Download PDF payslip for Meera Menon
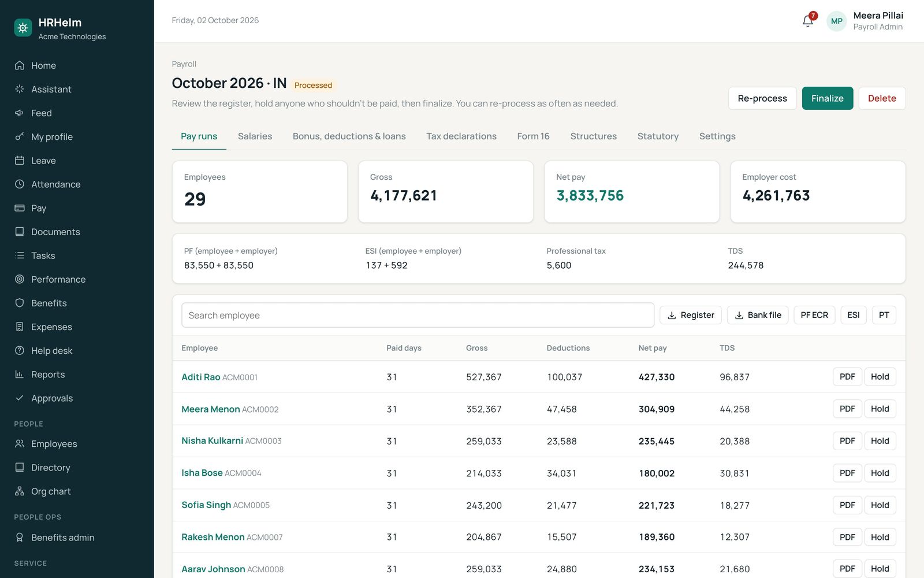Viewport: 924px width, 578px height. (847, 409)
